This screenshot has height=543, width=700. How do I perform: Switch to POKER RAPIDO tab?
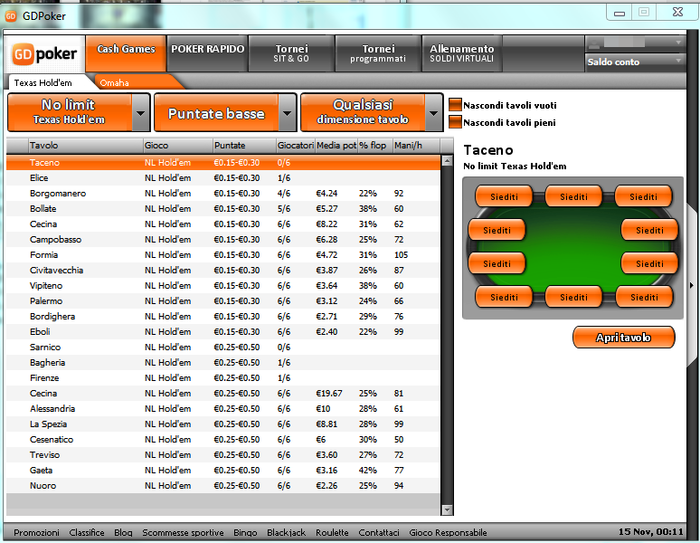point(208,53)
